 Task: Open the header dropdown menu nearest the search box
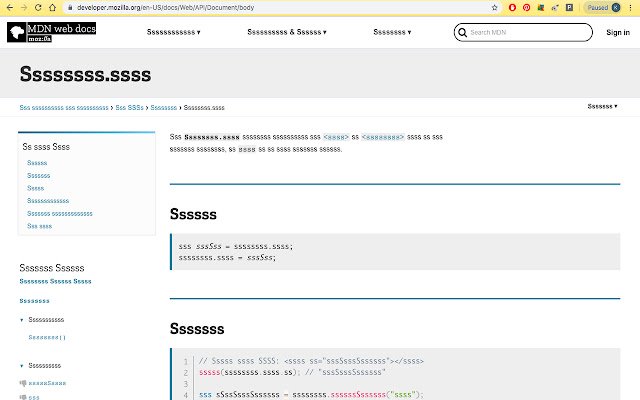click(x=392, y=32)
